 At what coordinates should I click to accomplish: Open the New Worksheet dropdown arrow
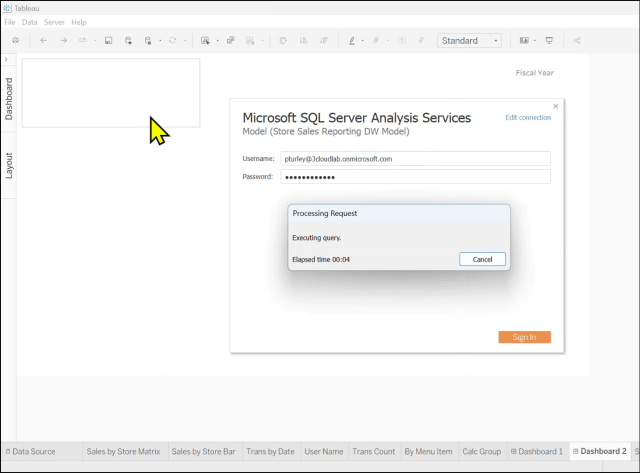tap(218, 40)
